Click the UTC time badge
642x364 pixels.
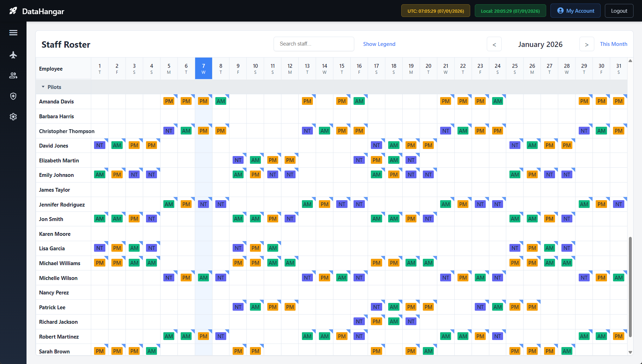(x=436, y=11)
